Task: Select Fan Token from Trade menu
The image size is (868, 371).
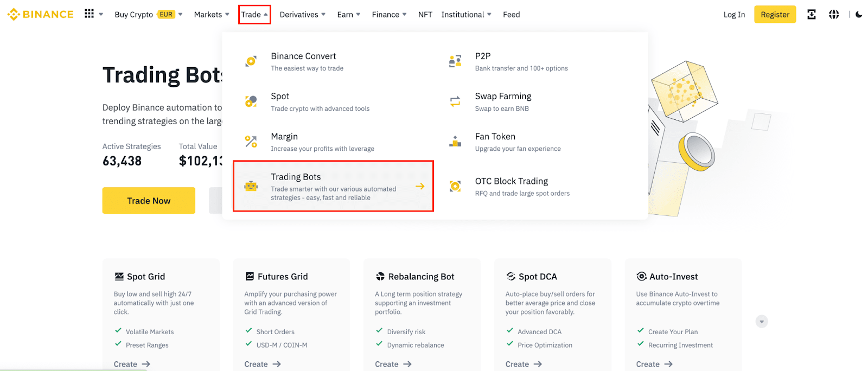Action: point(538,142)
